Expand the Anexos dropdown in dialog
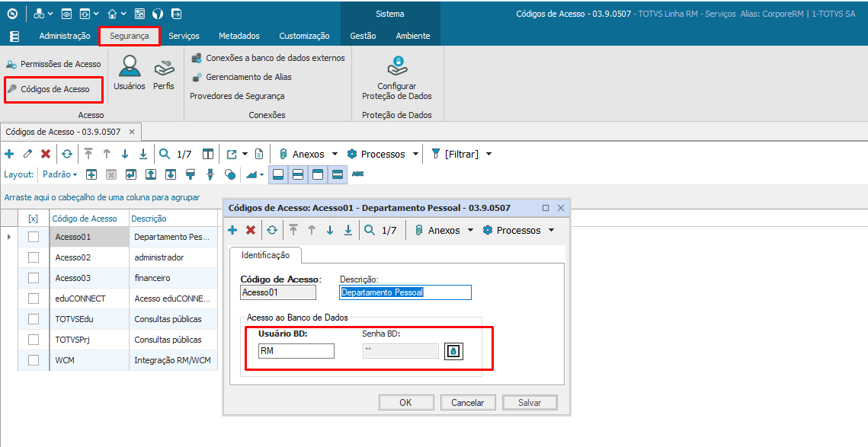Image resolution: width=868 pixels, height=447 pixels. click(x=470, y=230)
